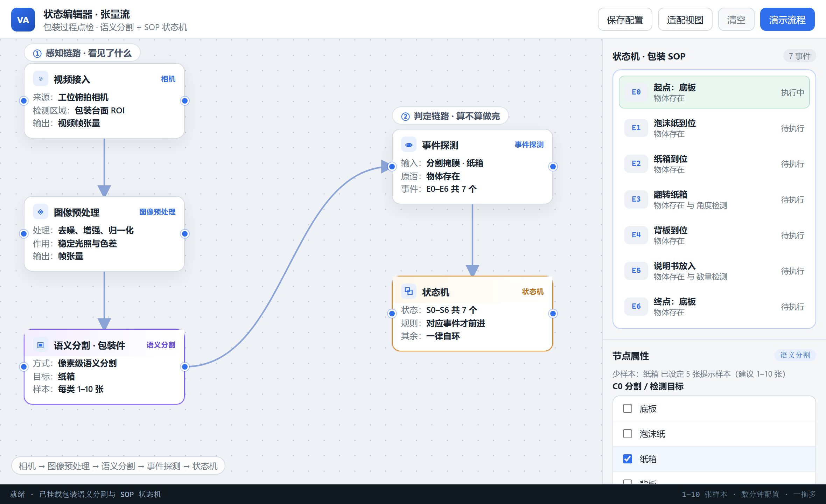
Task: Click 1–10 张样本 status bar text
Action: pos(704,494)
